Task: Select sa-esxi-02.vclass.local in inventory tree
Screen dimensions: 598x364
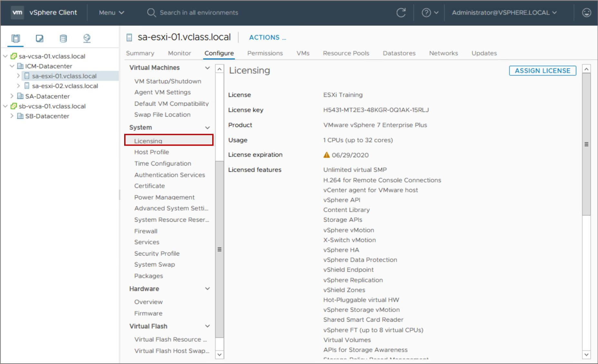Action: (65, 86)
